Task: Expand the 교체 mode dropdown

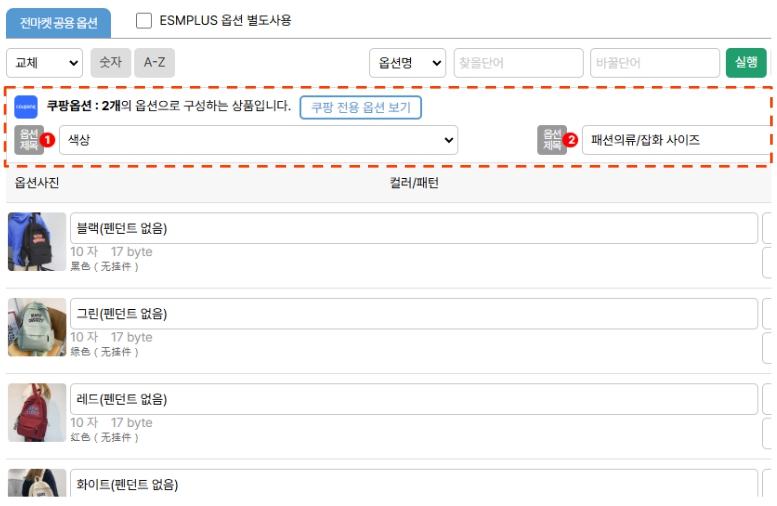Action: [44, 63]
